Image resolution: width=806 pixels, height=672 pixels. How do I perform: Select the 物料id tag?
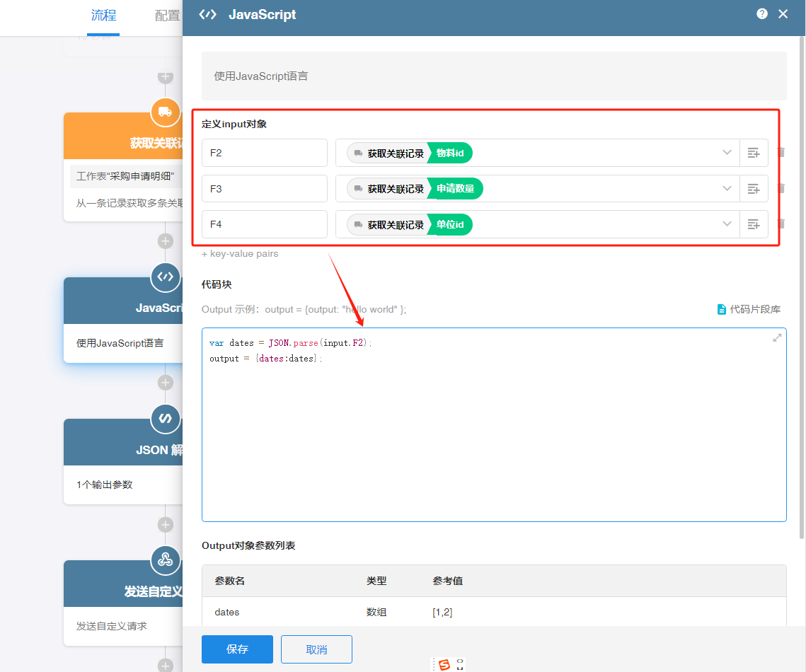click(450, 153)
